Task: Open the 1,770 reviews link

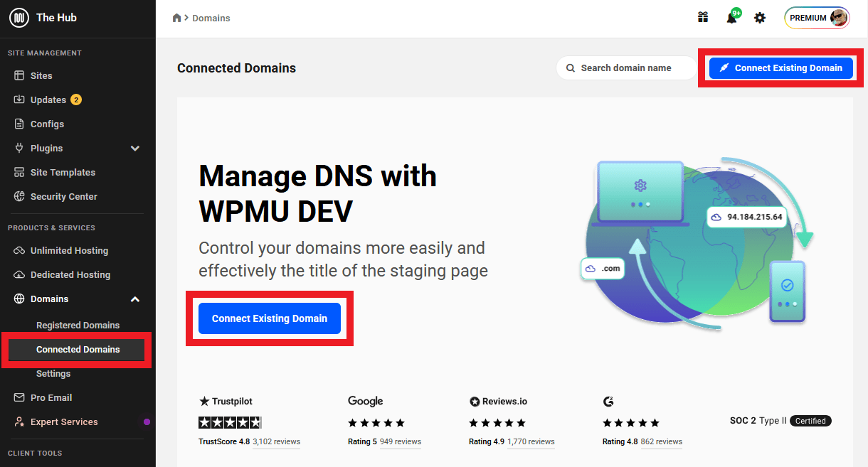Action: pos(531,441)
